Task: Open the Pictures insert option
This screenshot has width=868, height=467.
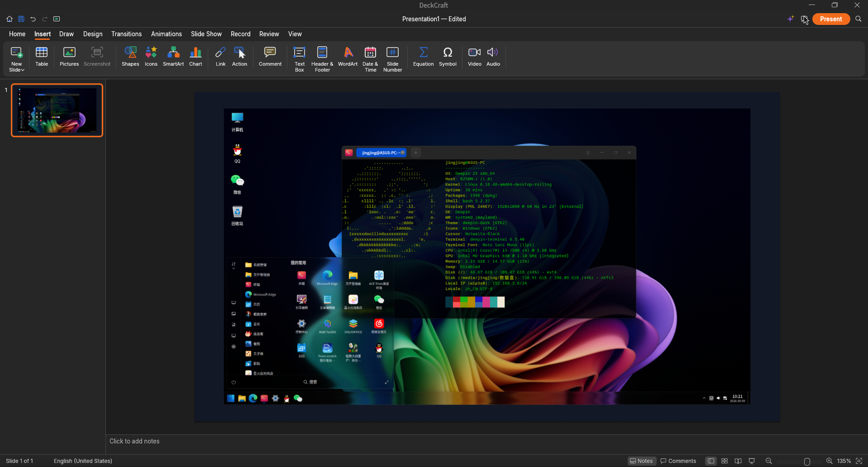Action: 69,57
